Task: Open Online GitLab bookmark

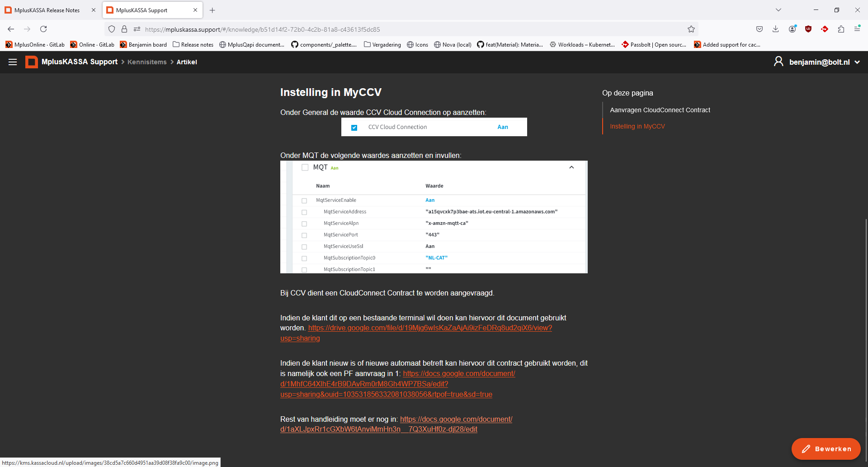Action: pos(92,44)
